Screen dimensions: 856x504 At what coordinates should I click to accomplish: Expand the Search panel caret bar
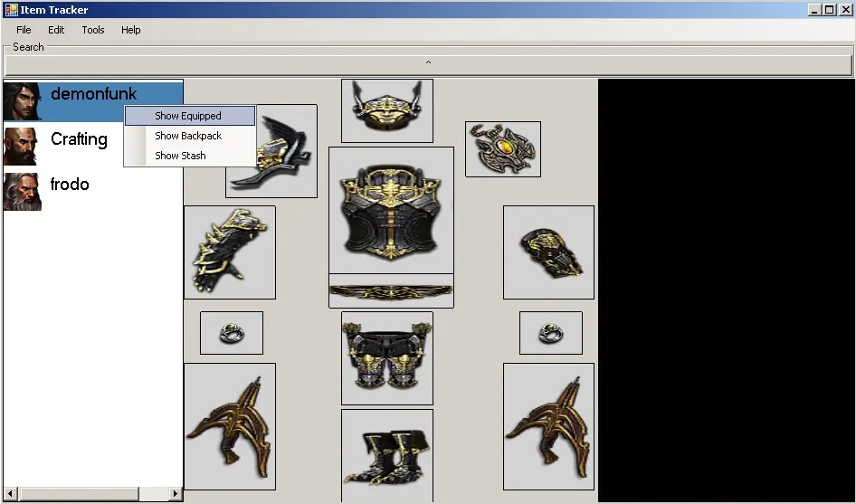click(x=429, y=64)
